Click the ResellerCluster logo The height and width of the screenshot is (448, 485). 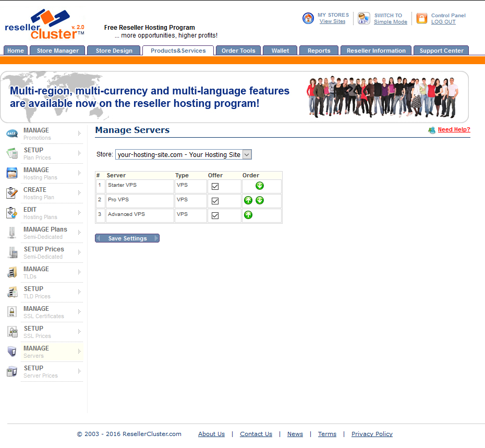(44, 24)
